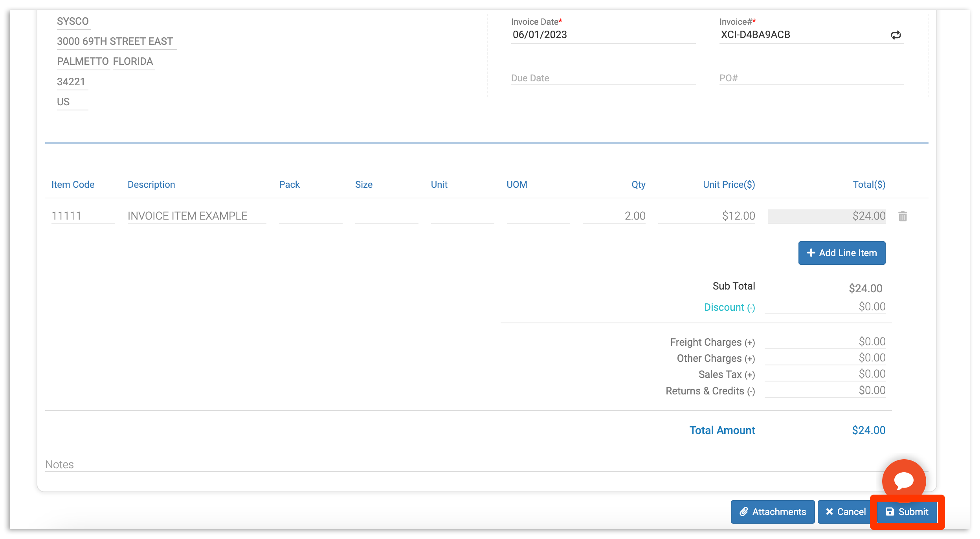The image size is (980, 539).
Task: Edit the Qty value of the line item
Action: 613,216
